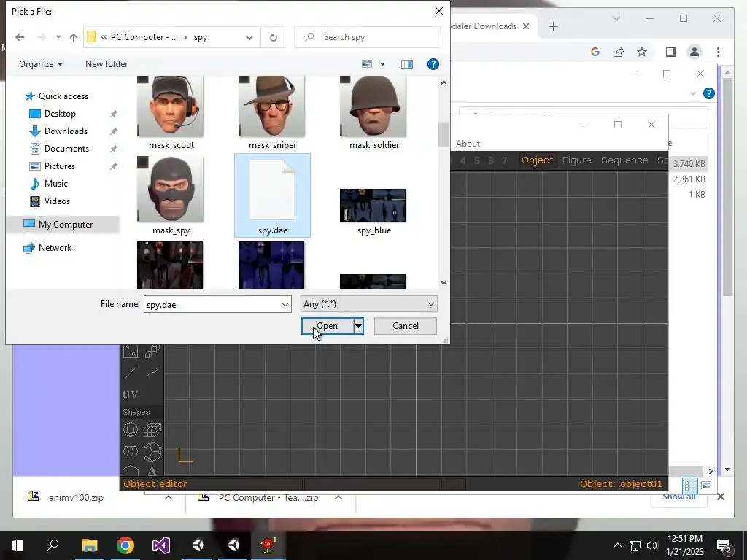Screen dimensions: 747x560
Task: Expand options for animv100.zip download
Action: tap(169, 497)
